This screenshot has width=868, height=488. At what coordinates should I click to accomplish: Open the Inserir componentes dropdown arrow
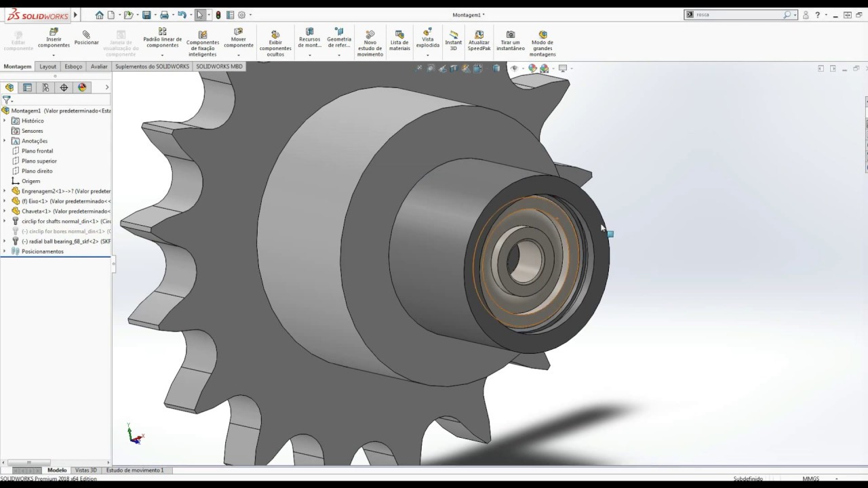click(54, 55)
